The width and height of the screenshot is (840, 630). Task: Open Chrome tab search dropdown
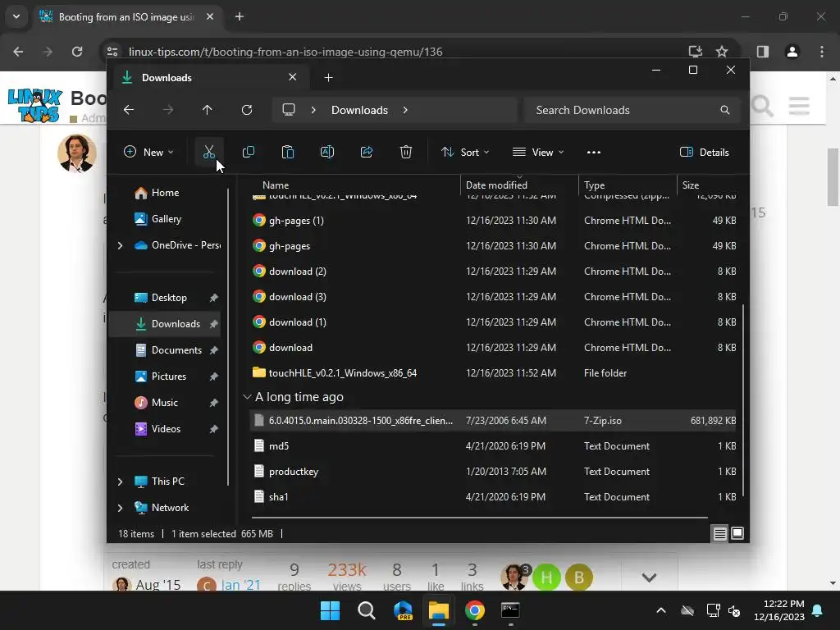tap(16, 16)
